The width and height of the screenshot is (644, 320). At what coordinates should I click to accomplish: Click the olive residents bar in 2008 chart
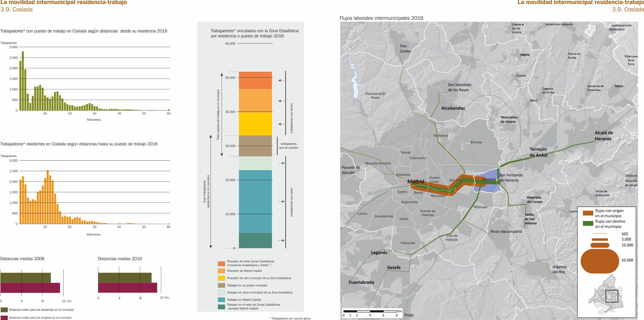pyautogui.click(x=25, y=278)
